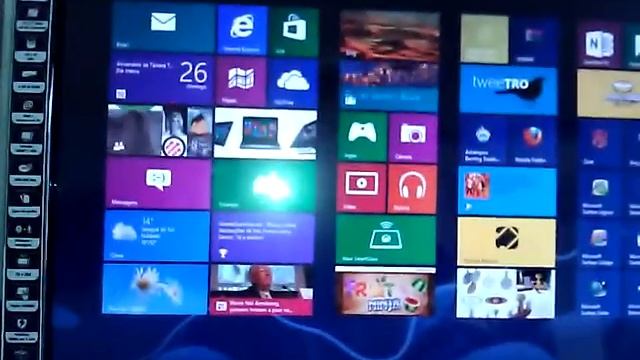Open the Travel tile with the suitcase icon
Image resolution: width=640 pixels, height=360 pixels.
(x=388, y=87)
